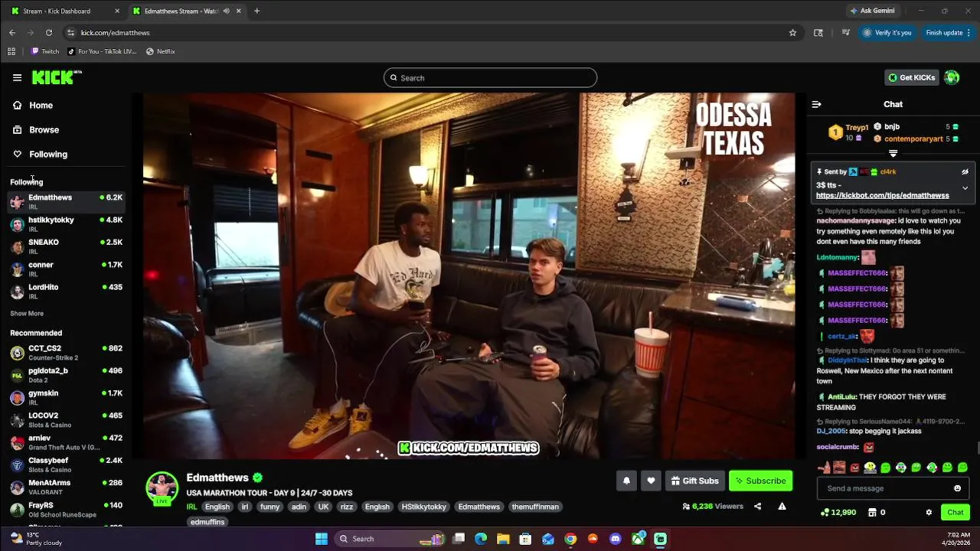Viewport: 980px width, 551px height.
Task: Insert the angry red face emote
Action: (854, 468)
